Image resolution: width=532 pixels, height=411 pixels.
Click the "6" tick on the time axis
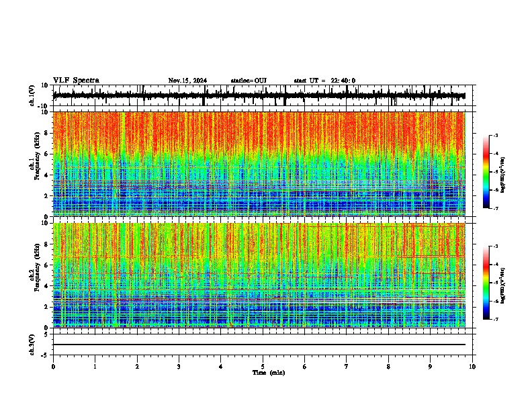pyautogui.click(x=305, y=367)
